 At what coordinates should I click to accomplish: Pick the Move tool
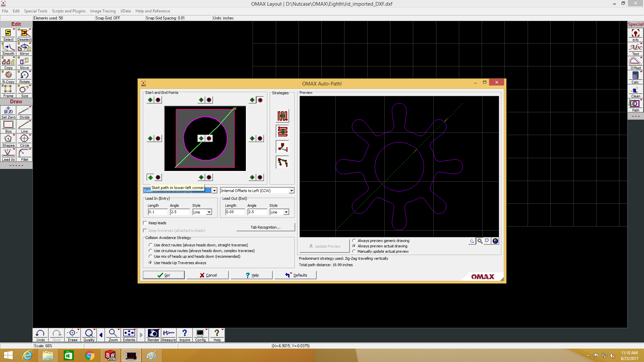pos(24,63)
